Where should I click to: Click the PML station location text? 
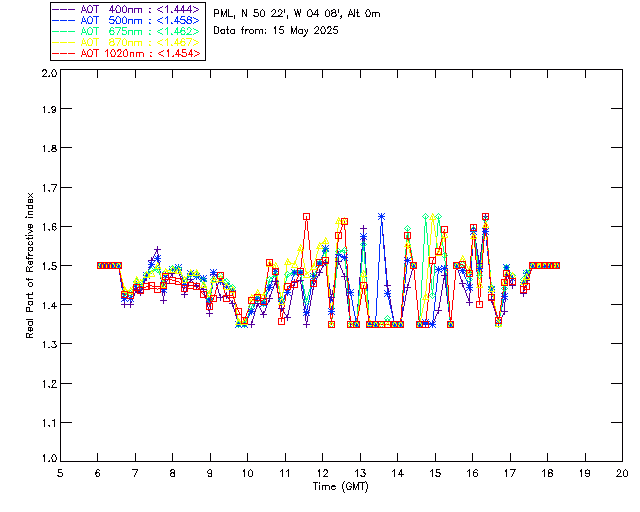click(297, 14)
